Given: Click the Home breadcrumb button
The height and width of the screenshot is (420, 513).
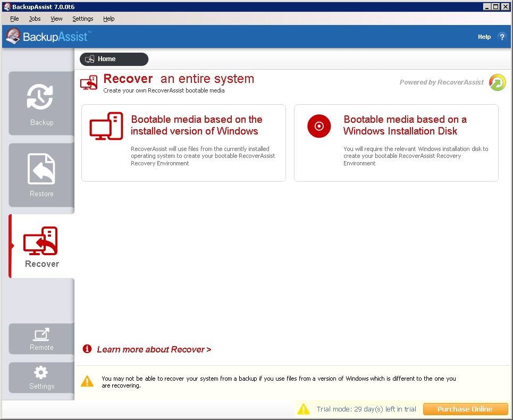Looking at the screenshot, I should click(x=114, y=59).
